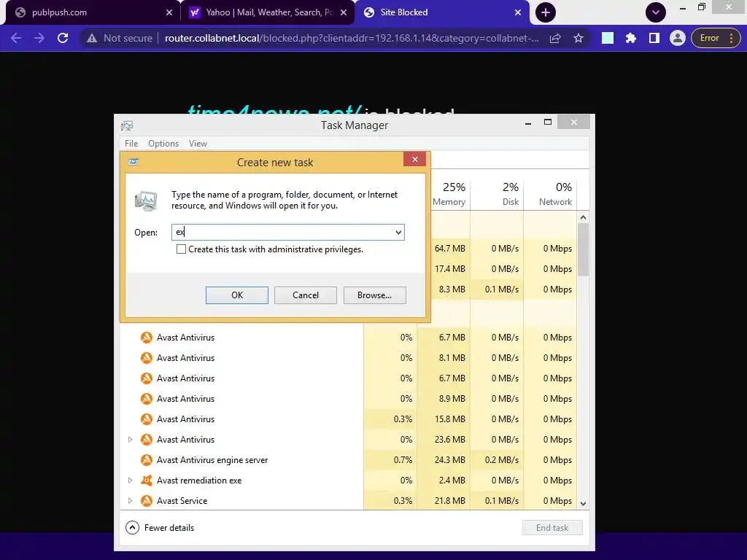
Task: Collapse to Fewer details
Action: pos(160,528)
